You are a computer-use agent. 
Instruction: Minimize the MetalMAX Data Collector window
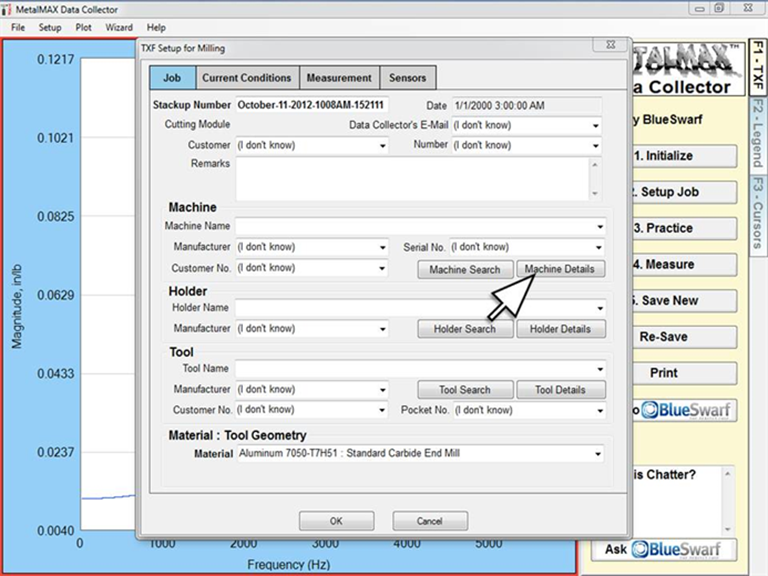point(699,8)
